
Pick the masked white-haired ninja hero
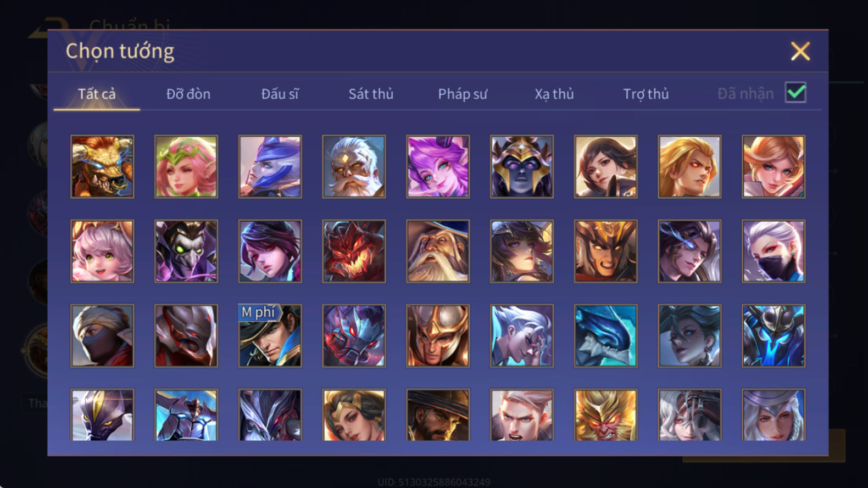pos(774,251)
